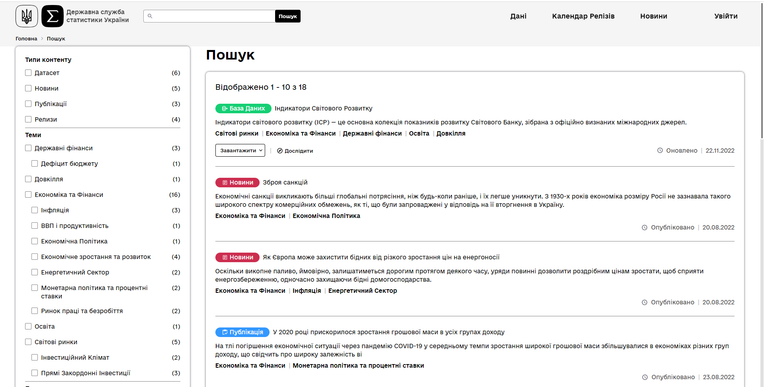Click the date 20.08.2022 under Зброя санкцій
764x387 pixels.
click(718, 227)
